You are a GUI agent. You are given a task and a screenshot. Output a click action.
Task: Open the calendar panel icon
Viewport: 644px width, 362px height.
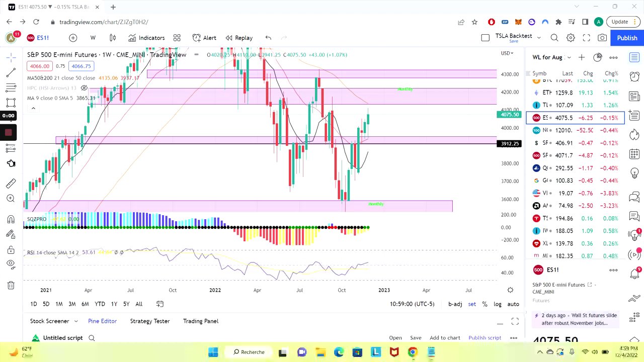click(634, 154)
